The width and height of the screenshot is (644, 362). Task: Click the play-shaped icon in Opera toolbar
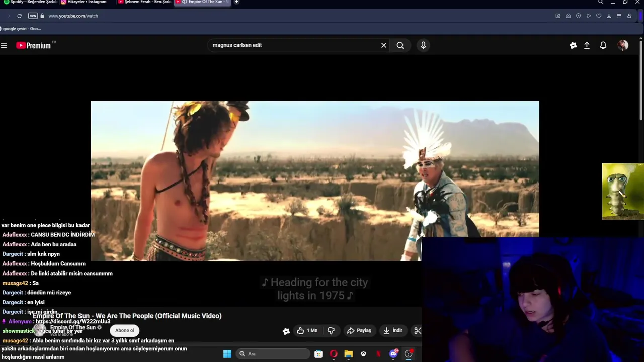[589, 16]
